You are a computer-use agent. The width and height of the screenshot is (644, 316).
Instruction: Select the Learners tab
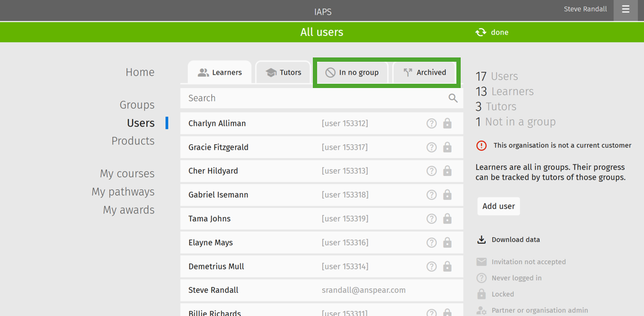tap(220, 73)
